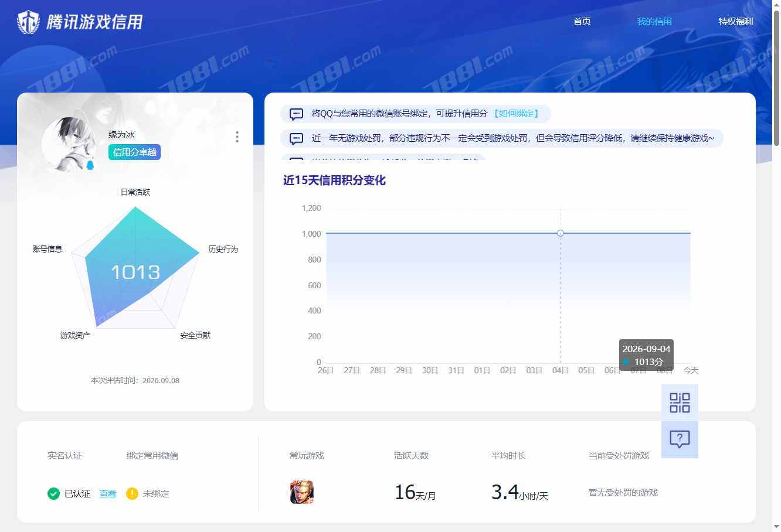The height and width of the screenshot is (532, 781).
Task: Go to the 首页 nav item
Action: pos(582,22)
